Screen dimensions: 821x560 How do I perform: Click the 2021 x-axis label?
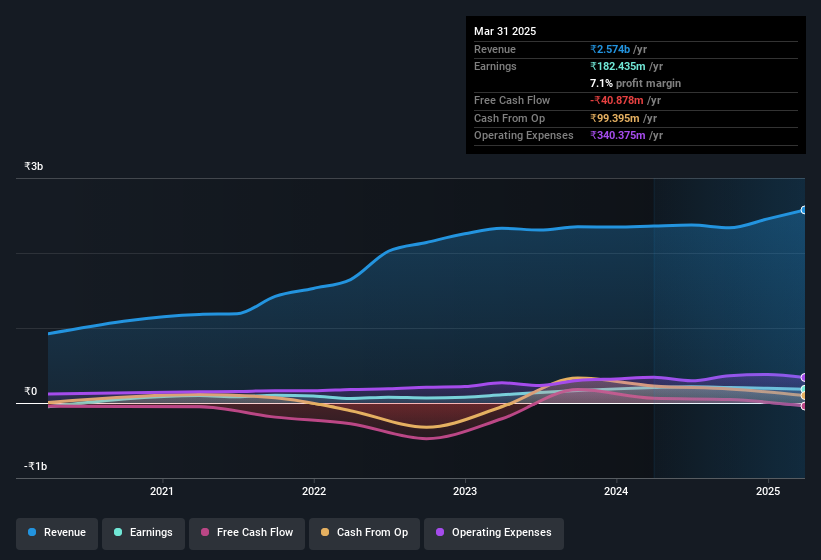pos(162,491)
